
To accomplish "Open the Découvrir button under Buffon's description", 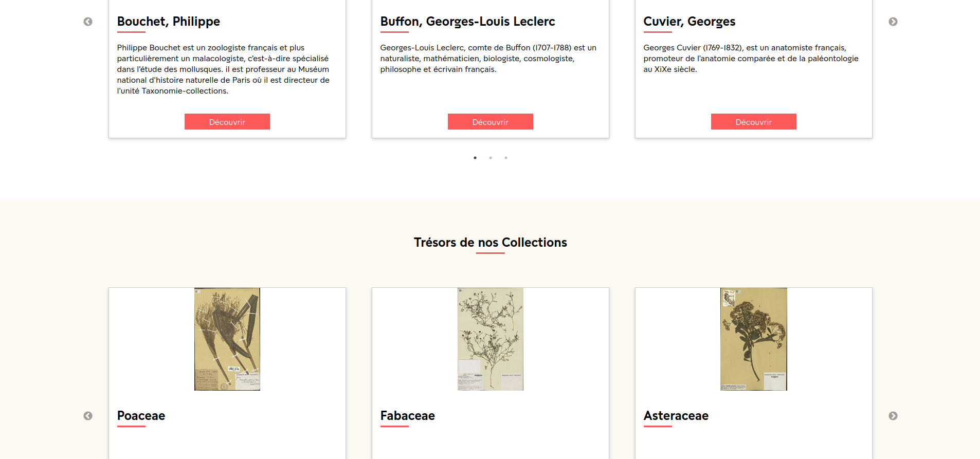I will tap(490, 121).
